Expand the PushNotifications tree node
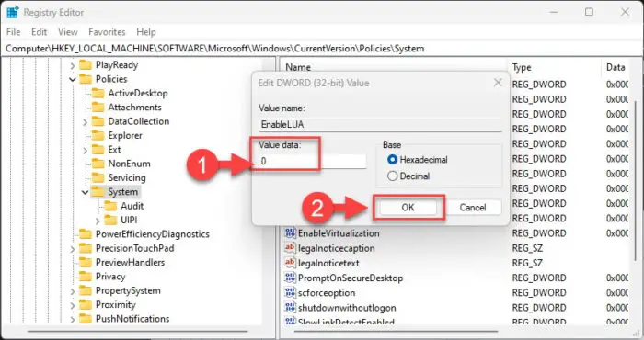The width and height of the screenshot is (644, 340). (x=73, y=320)
